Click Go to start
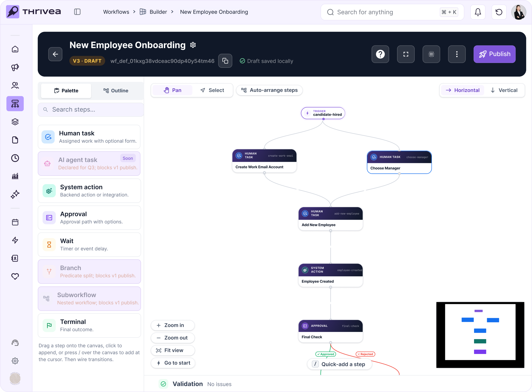The height and width of the screenshot is (392, 532). tap(173, 363)
